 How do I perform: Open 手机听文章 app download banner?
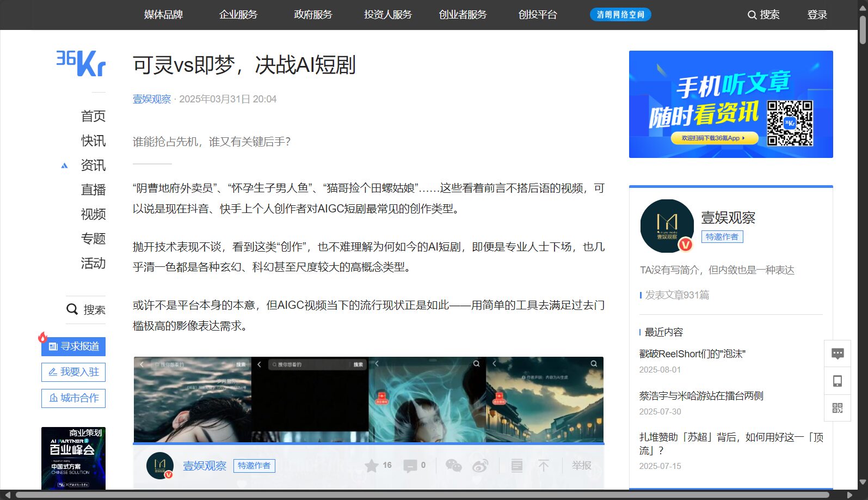[731, 104]
